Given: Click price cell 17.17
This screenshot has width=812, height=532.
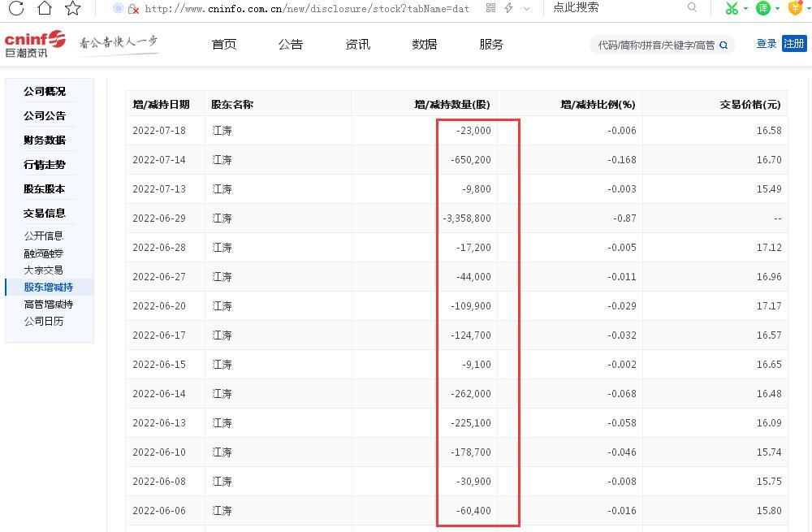Looking at the screenshot, I should (x=769, y=305).
